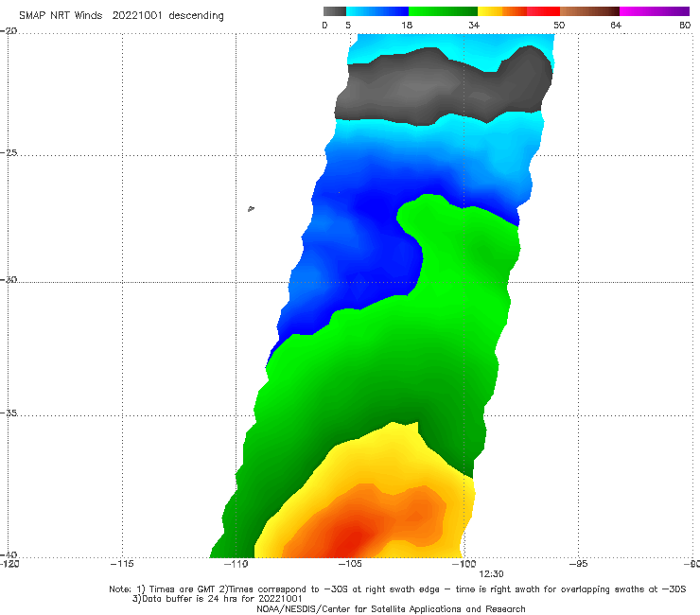Select the magenta-purple segment of the color bar
The width and height of the screenshot is (700, 615).
pyautogui.click(x=655, y=11)
